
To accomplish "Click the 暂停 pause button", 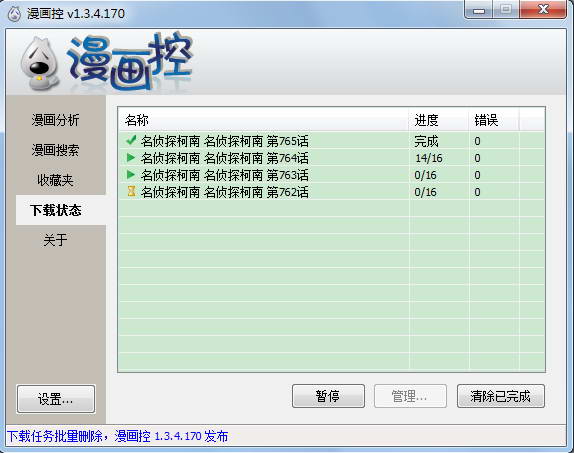I will 328,396.
